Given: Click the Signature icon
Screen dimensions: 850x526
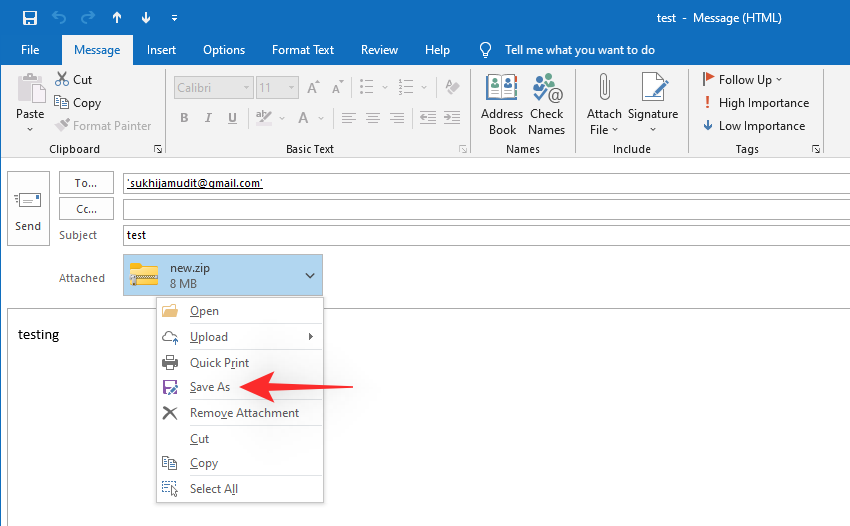Looking at the screenshot, I should 653,90.
